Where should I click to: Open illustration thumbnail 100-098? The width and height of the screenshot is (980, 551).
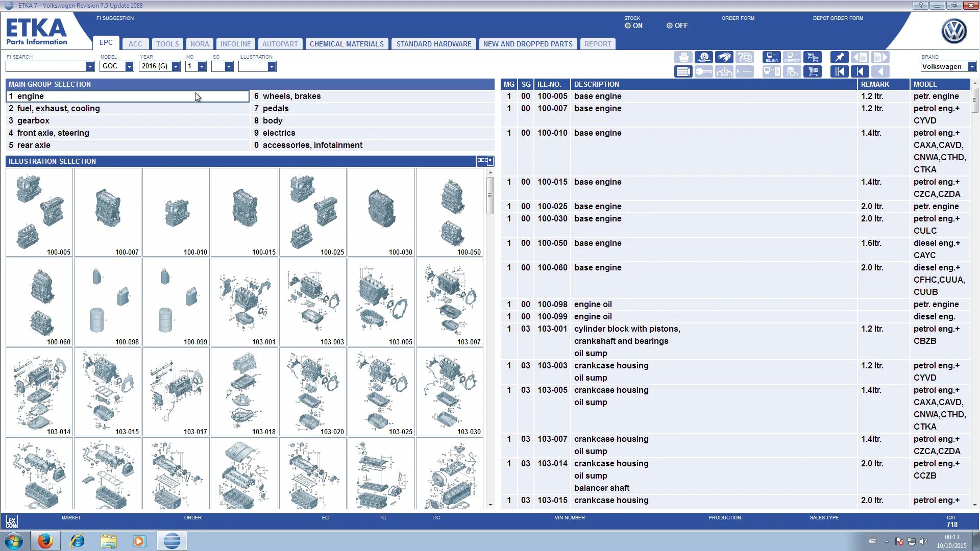(x=108, y=302)
